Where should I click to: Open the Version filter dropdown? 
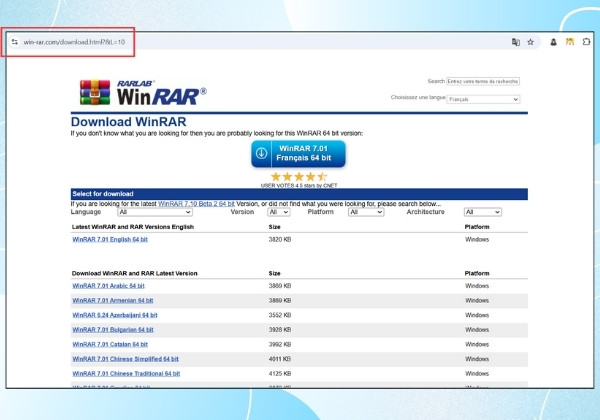(x=278, y=212)
